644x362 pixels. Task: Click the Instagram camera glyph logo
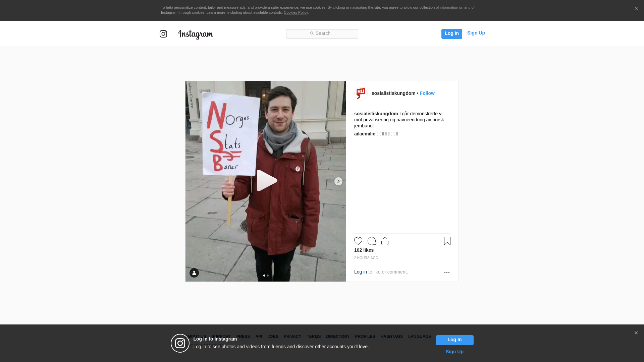[163, 34]
